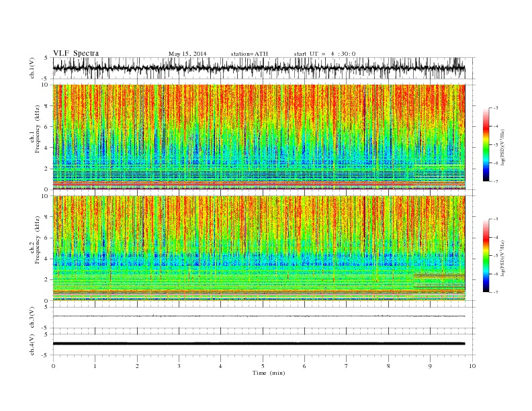
Task: Select the "May 15, 2014" date text
Action: point(187,54)
